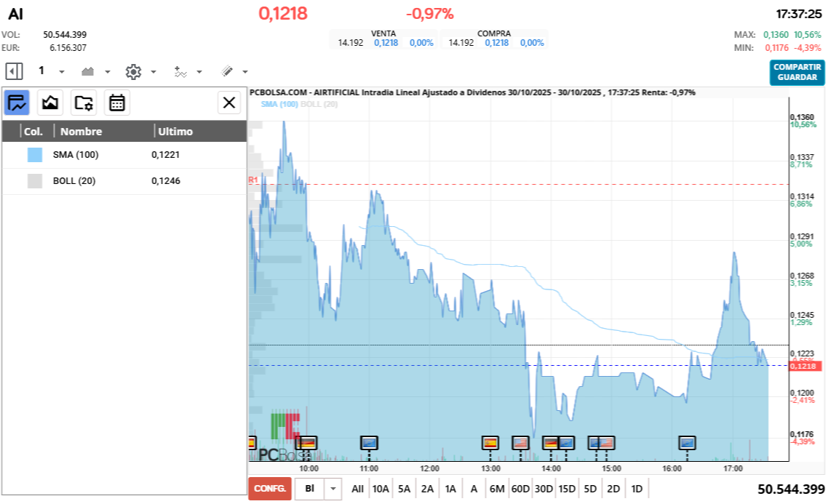This screenshot has width=836, height=504.
Task: Click the Compartir Guardar button
Action: (x=797, y=72)
